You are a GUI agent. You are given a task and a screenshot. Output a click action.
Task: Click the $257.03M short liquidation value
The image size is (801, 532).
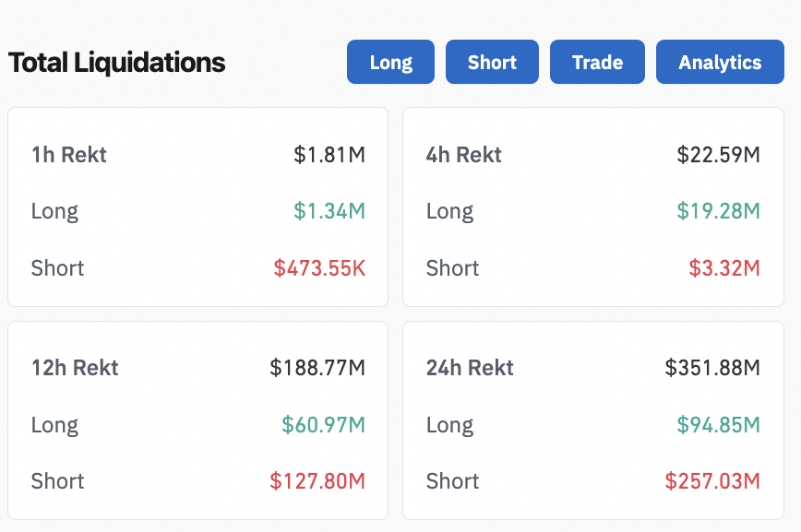[x=712, y=481]
